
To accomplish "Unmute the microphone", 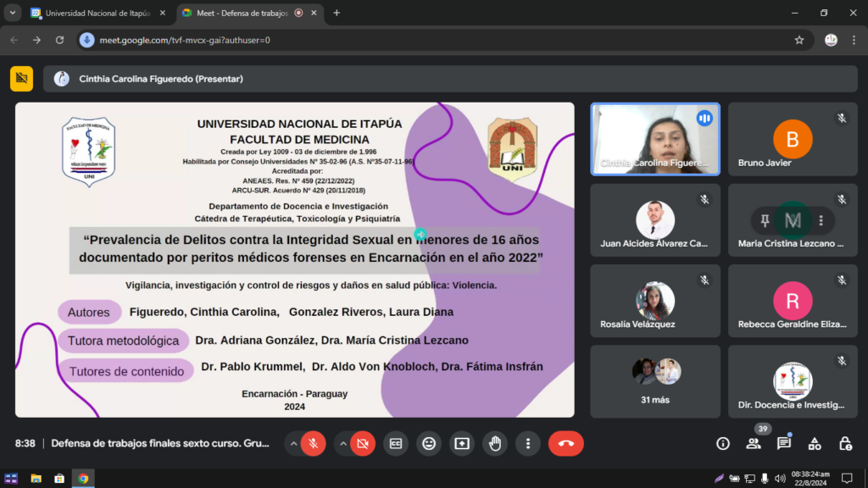I will click(313, 443).
